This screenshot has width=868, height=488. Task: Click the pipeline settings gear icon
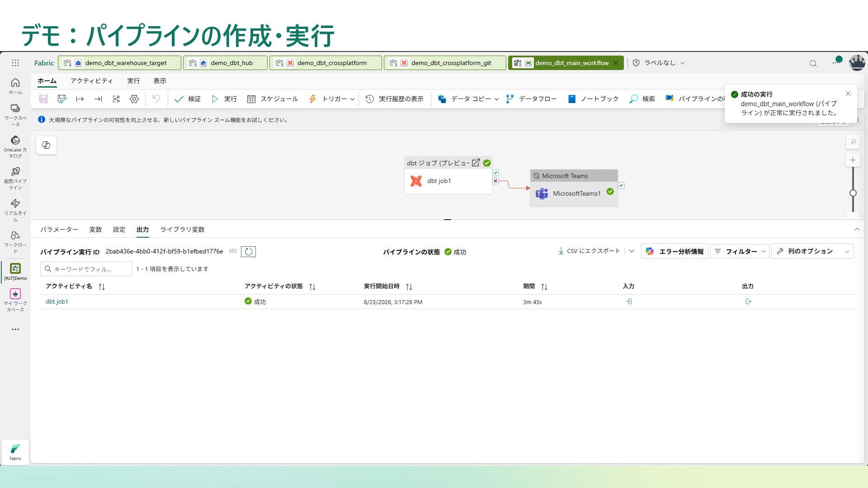134,99
